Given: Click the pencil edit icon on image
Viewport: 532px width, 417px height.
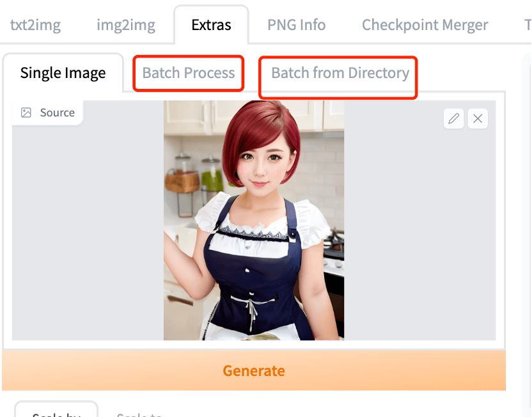Looking at the screenshot, I should pos(453,118).
